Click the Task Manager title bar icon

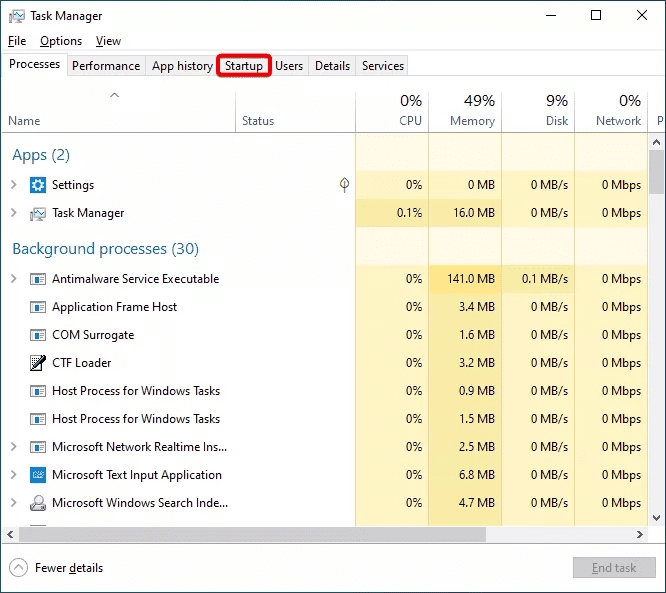point(17,16)
